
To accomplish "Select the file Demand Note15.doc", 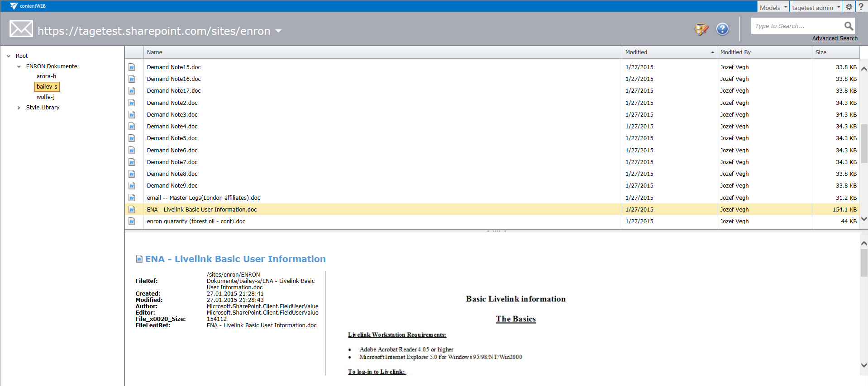I will [174, 67].
